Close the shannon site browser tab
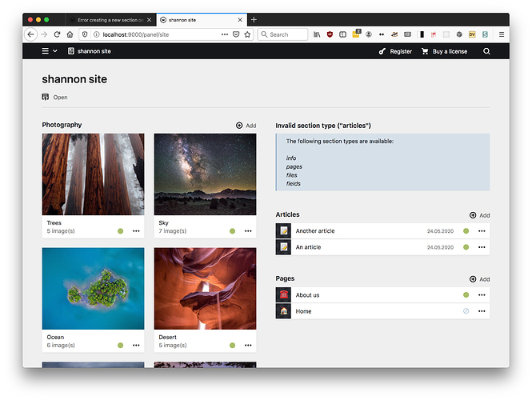The height and width of the screenshot is (400, 532). [x=240, y=20]
